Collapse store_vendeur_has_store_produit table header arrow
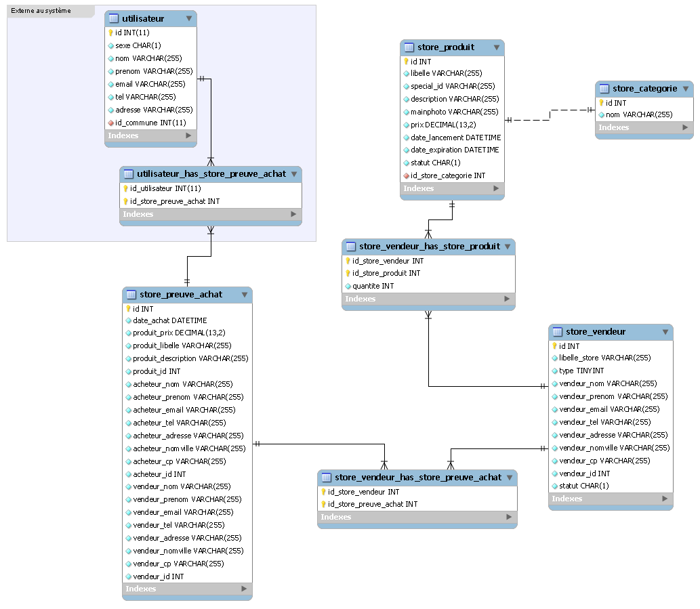 pos(508,247)
